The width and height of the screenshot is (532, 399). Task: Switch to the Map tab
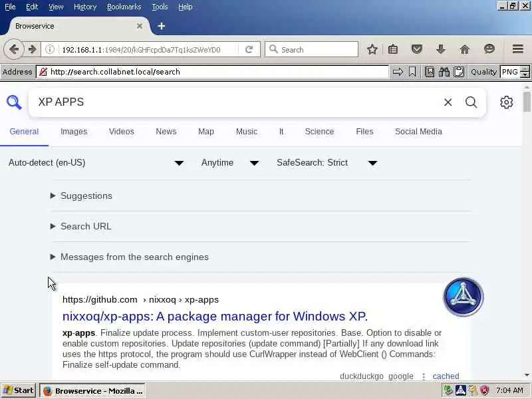tap(206, 132)
